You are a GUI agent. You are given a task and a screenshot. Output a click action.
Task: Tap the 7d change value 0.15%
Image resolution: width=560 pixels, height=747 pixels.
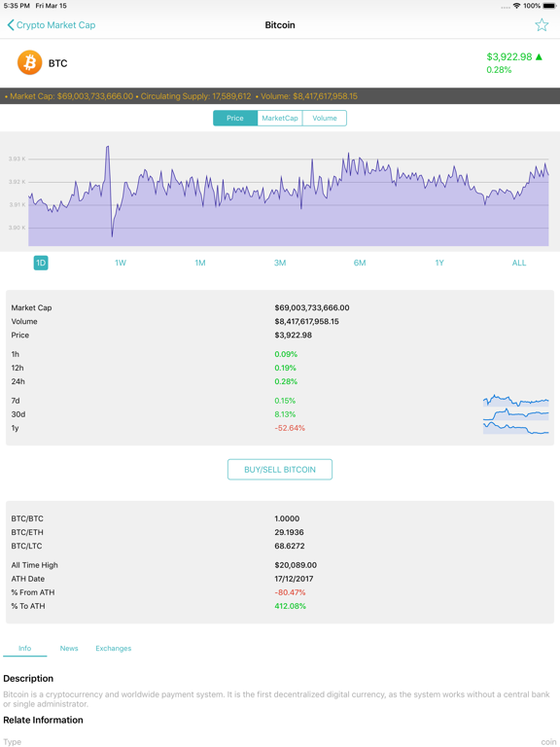285,401
